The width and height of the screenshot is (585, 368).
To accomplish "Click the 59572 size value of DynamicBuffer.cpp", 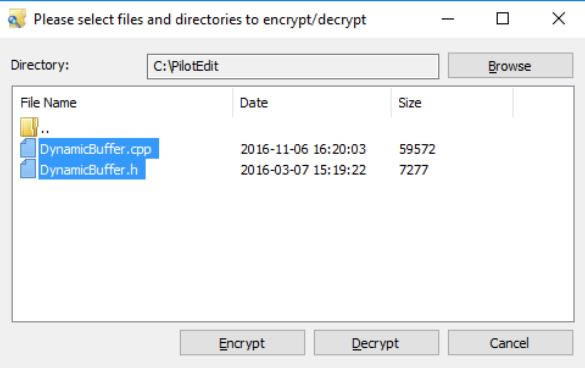I will (417, 149).
